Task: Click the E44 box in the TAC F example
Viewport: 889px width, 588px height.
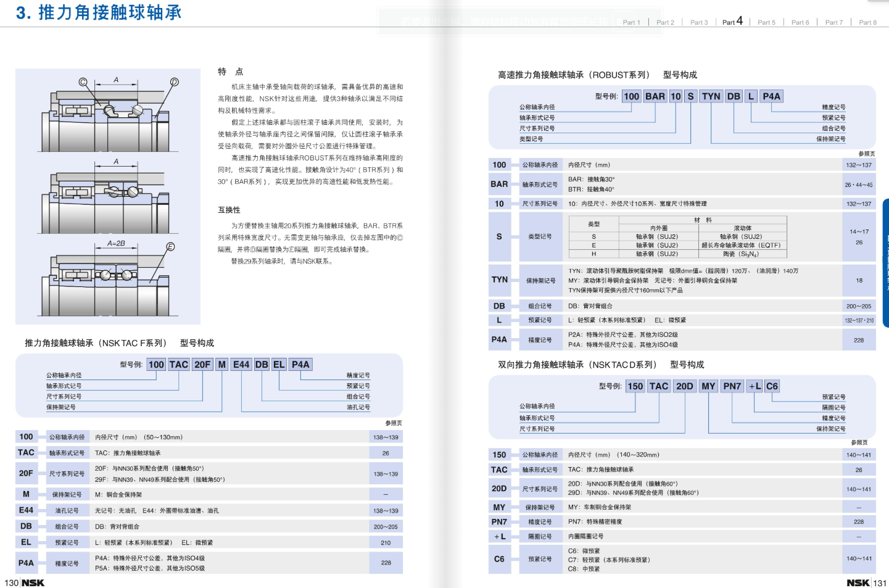Action: [x=241, y=365]
